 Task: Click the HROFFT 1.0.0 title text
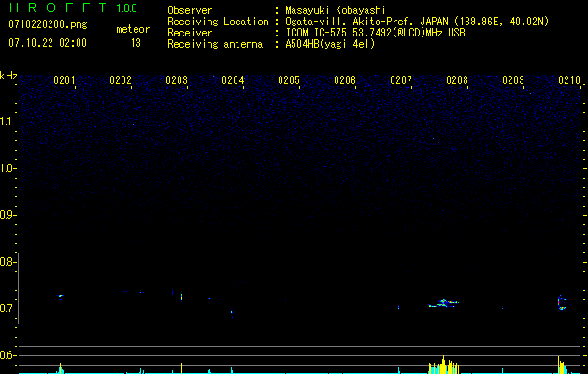(x=74, y=7)
